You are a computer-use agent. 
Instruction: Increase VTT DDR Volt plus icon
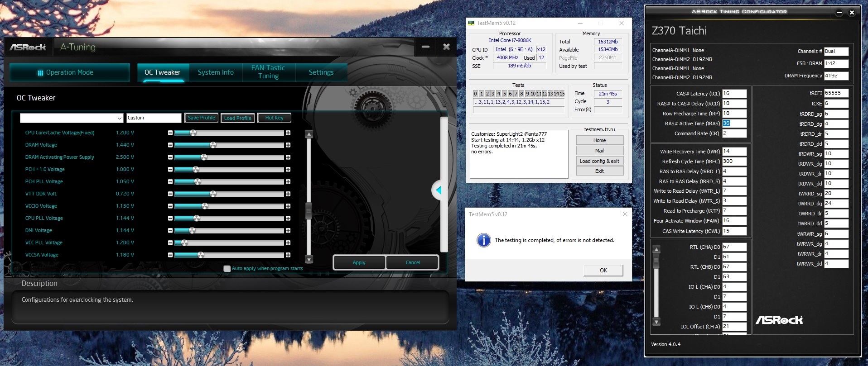coord(288,194)
